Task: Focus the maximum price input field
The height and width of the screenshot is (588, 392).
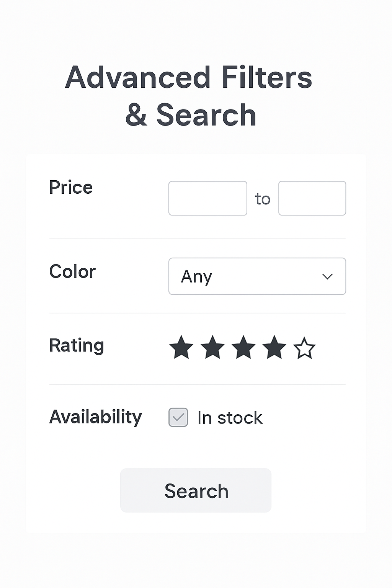Action: pos(312,198)
